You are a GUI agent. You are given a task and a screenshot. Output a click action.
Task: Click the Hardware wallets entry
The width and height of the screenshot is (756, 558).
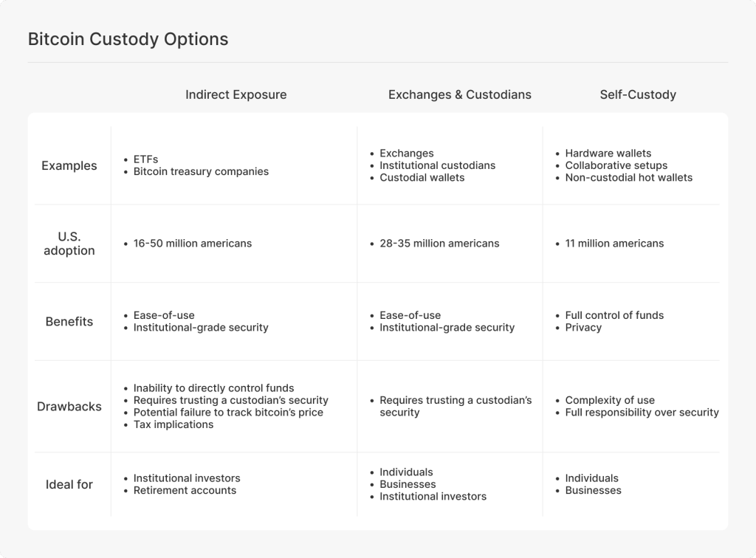(x=608, y=154)
